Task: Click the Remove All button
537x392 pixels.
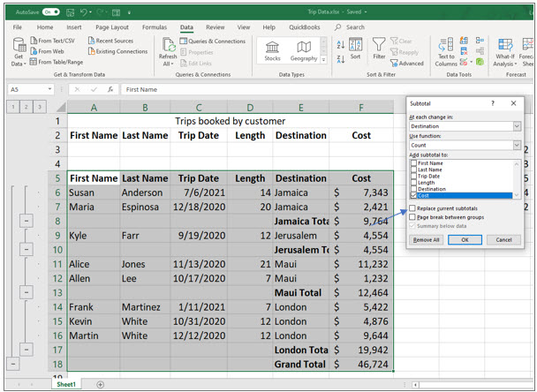Action: [426, 239]
